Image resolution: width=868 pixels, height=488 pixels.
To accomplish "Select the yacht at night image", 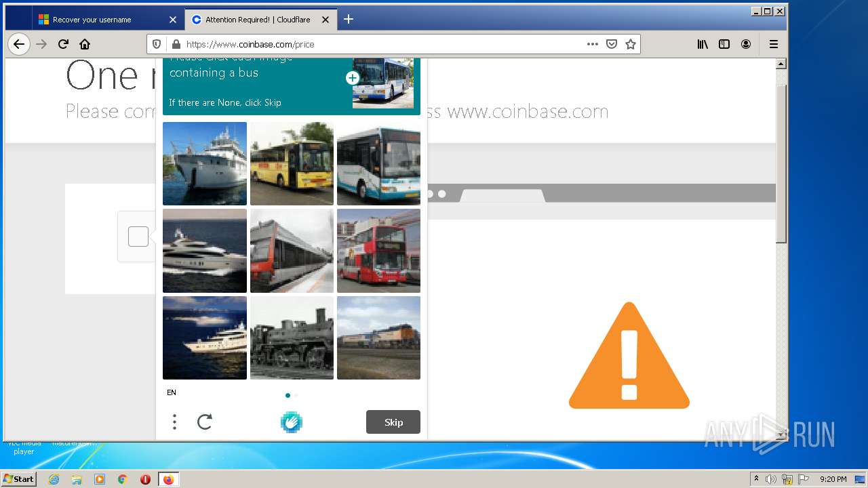I will 205,338.
